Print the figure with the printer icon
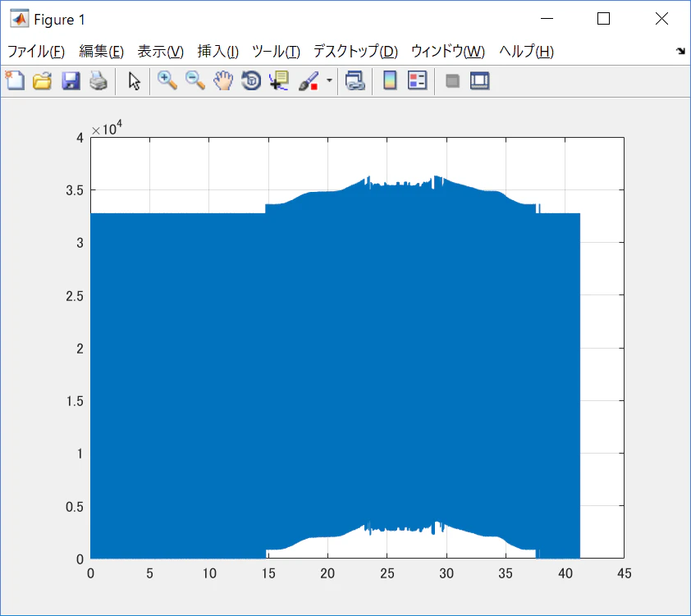This screenshot has width=691, height=616. point(98,81)
